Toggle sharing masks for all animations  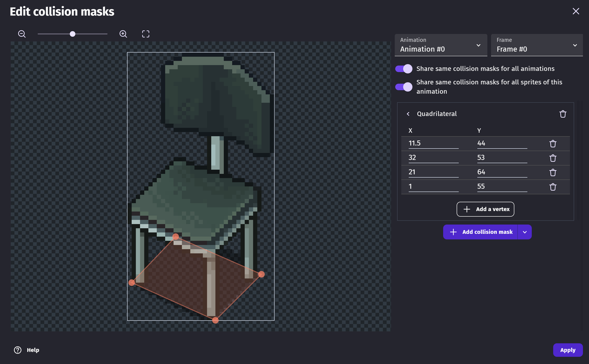[404, 69]
